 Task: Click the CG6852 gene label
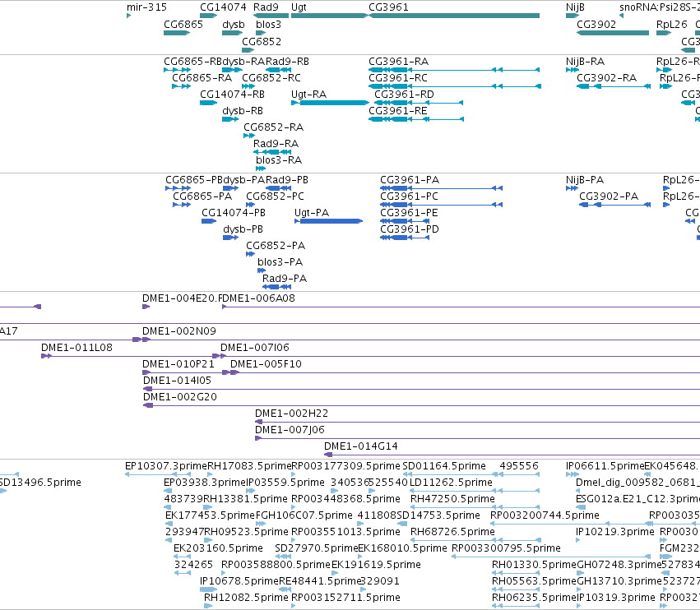tap(261, 41)
